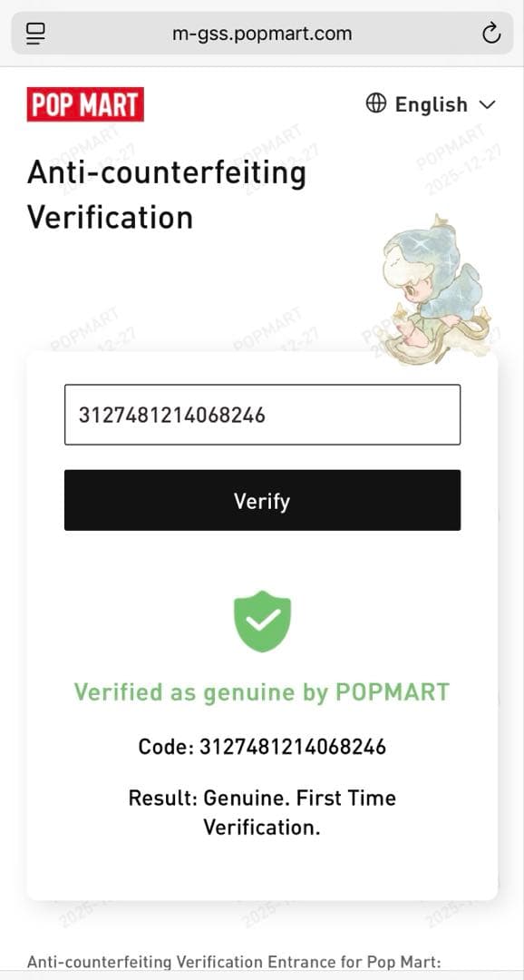The width and height of the screenshot is (524, 980).
Task: Select the 'Code: 3127481214068246' result line
Action: click(x=262, y=746)
